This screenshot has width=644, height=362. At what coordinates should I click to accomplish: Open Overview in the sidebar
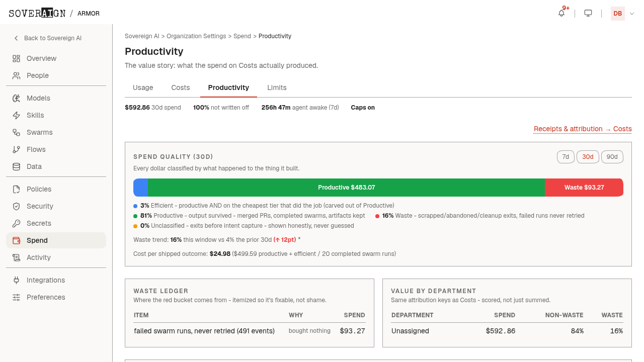[x=56, y=58]
